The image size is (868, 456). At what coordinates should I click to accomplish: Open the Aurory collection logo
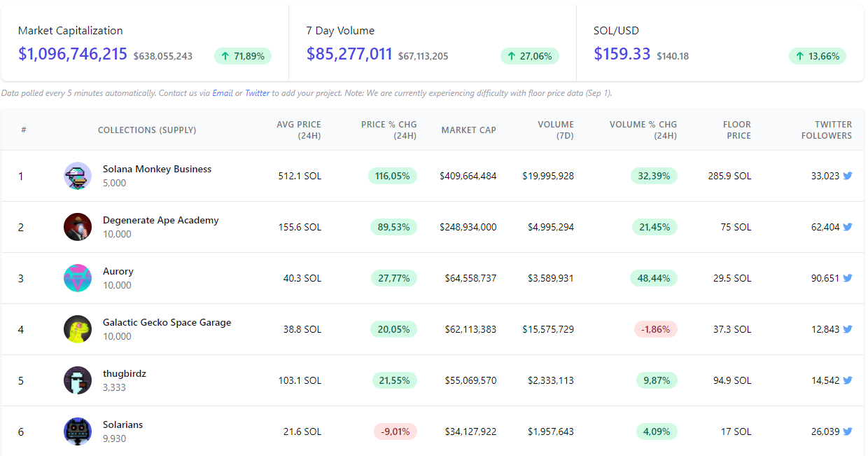click(x=78, y=278)
